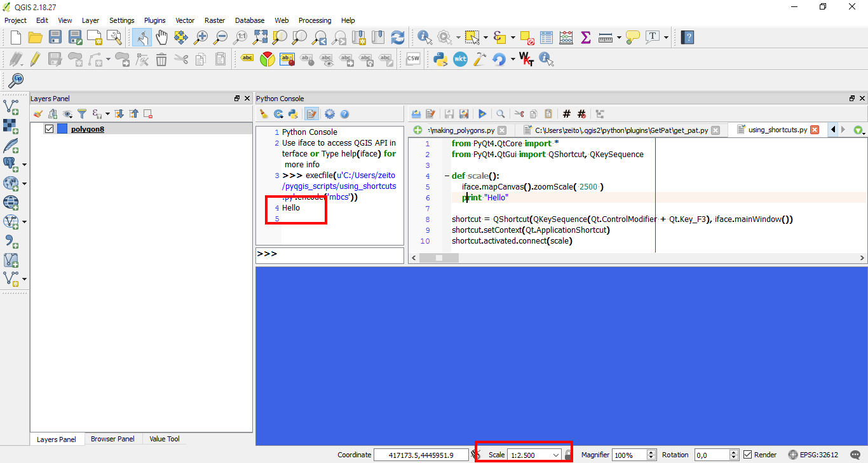Open the Plugins menu
Image resolution: width=868 pixels, height=463 pixels.
[x=154, y=20]
